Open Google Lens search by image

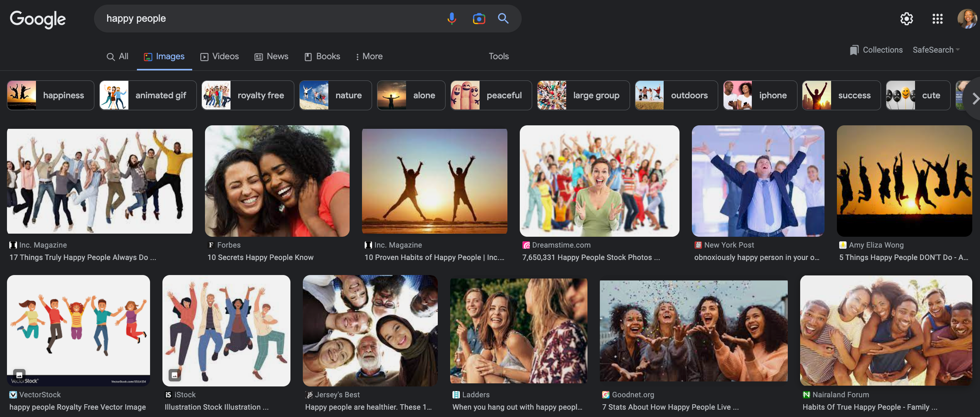point(478,18)
